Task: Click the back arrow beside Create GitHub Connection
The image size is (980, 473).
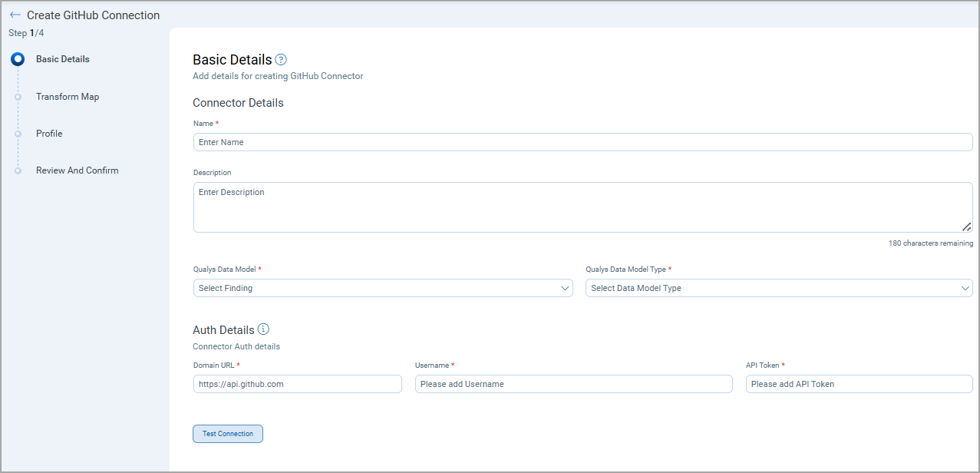Action: point(15,15)
